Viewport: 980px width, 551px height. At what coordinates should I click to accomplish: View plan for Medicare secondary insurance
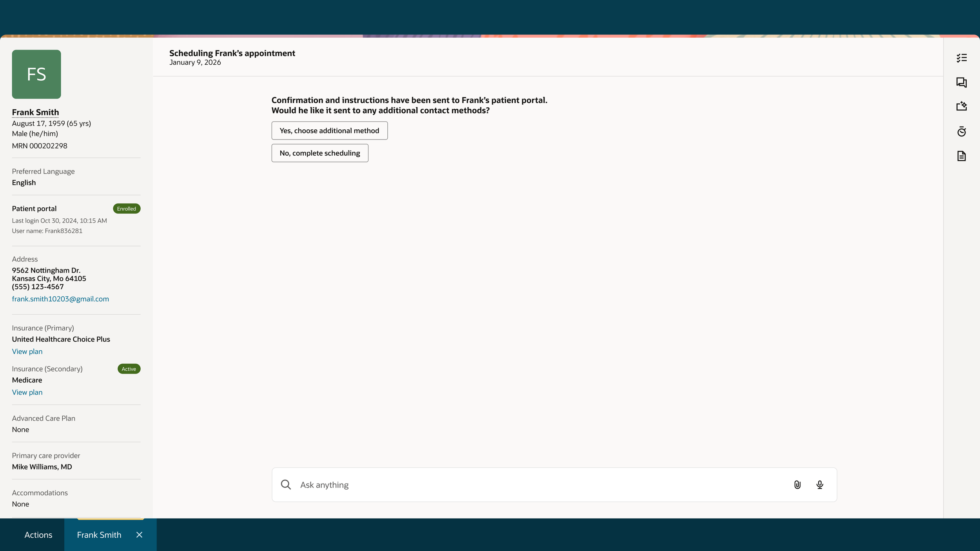pyautogui.click(x=27, y=392)
